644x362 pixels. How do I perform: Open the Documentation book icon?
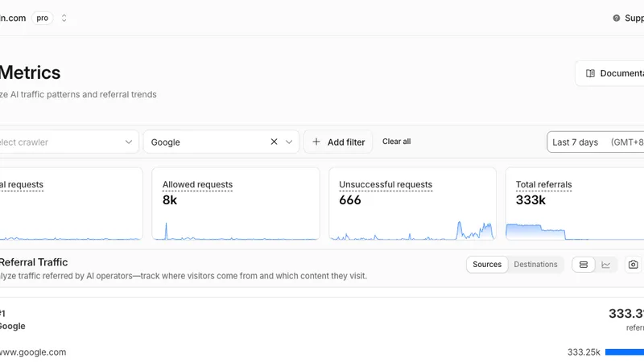point(590,73)
